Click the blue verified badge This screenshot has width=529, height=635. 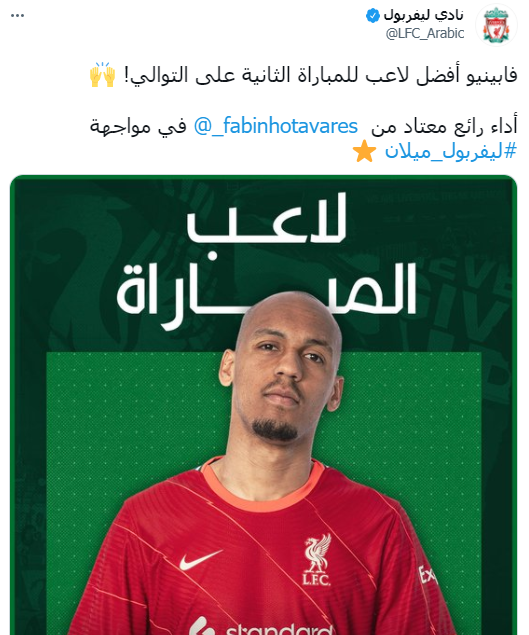pyautogui.click(x=372, y=15)
